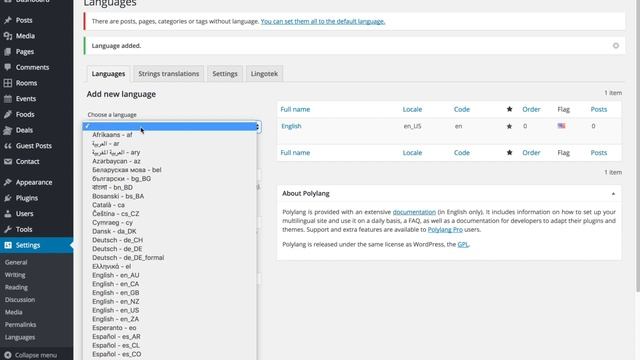The width and height of the screenshot is (640, 360).
Task: Switch to the Languages tab
Action: click(108, 74)
